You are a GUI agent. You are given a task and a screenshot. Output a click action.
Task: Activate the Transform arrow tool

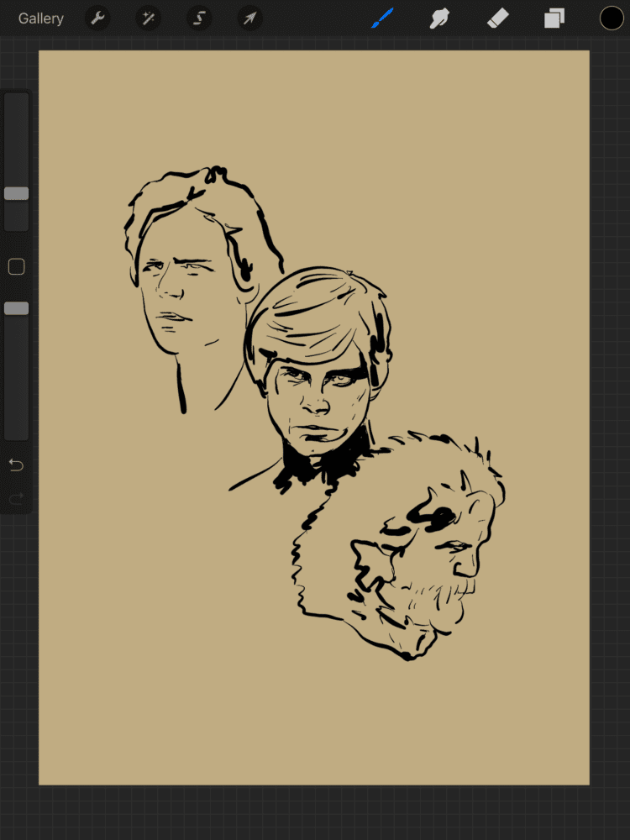pos(249,18)
